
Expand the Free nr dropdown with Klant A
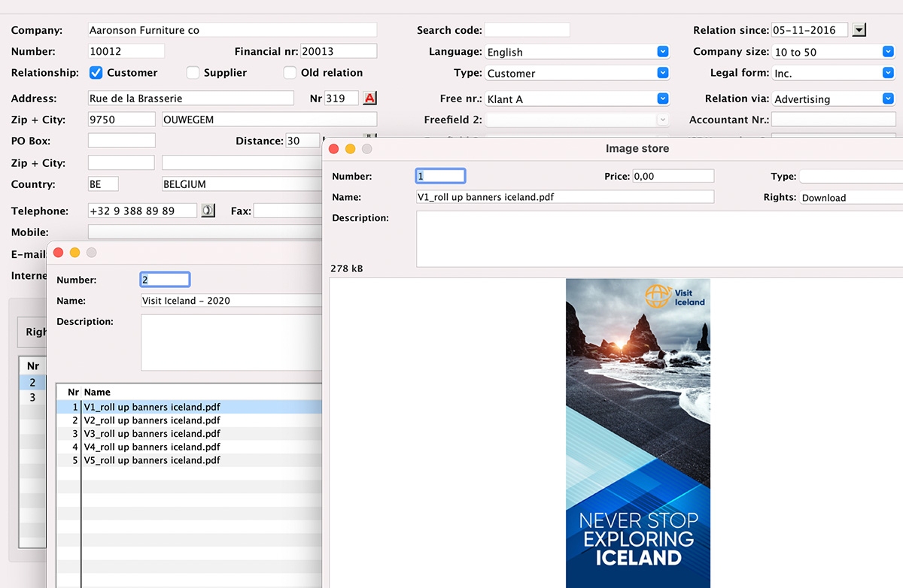tap(577, 99)
